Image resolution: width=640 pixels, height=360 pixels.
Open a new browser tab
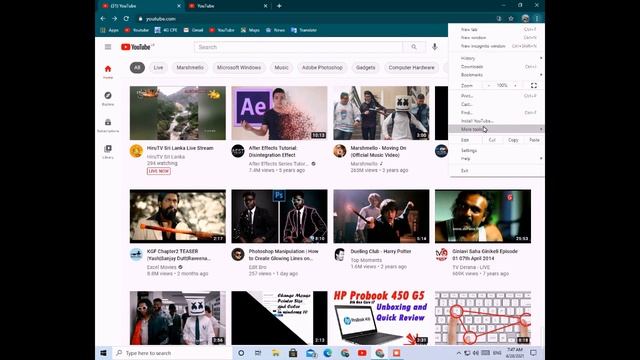click(x=279, y=6)
